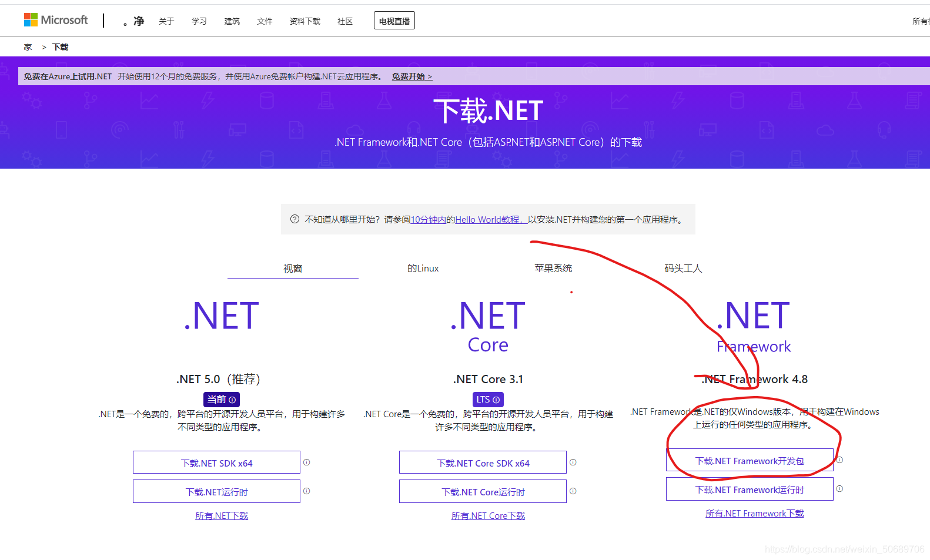The image size is (930, 560).
Task: Click the LTS badge info icon
Action: pos(496,400)
